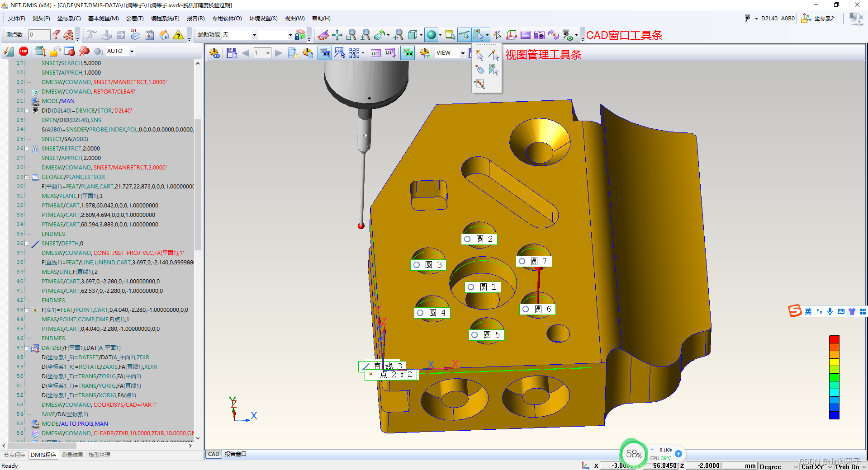
Task: Click the 3D box view icon
Action: (x=412, y=35)
